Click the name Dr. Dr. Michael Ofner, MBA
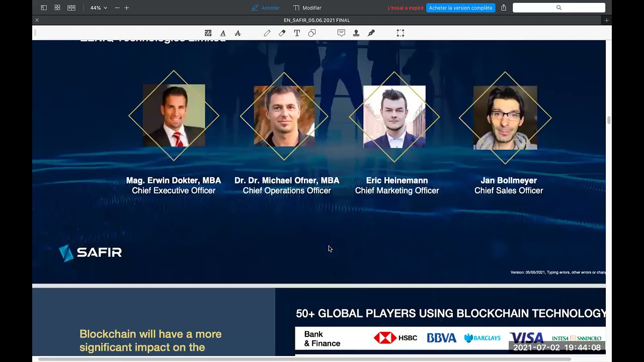This screenshot has height=362, width=644. [x=287, y=180]
